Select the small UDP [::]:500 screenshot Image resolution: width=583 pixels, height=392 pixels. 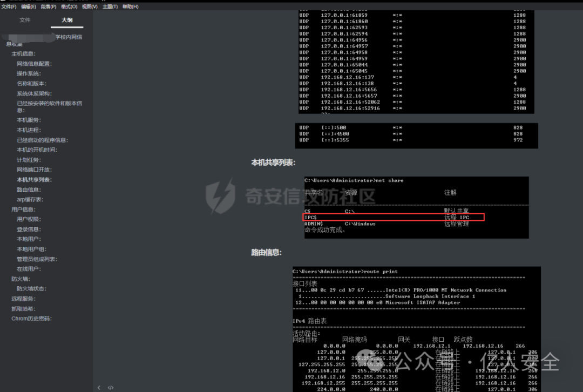[416, 136]
